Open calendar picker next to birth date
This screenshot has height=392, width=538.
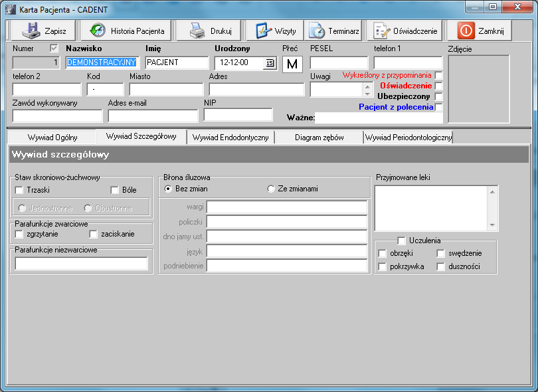[270, 63]
